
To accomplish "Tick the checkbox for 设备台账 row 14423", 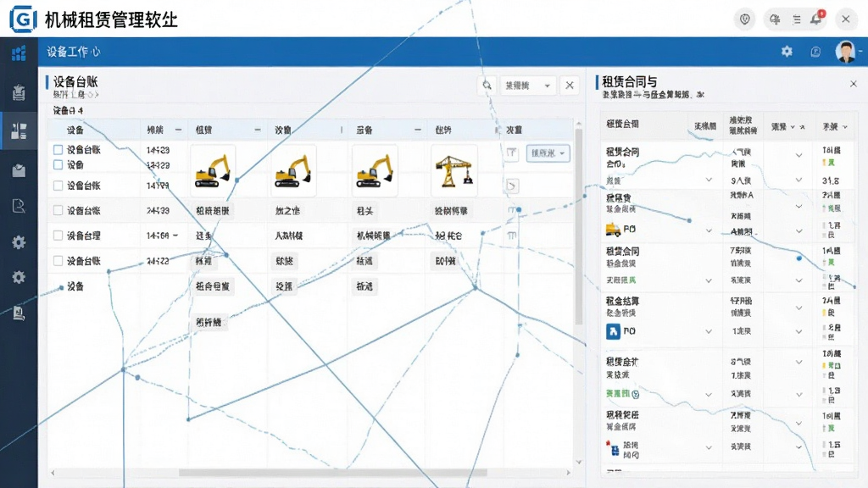I will (58, 150).
